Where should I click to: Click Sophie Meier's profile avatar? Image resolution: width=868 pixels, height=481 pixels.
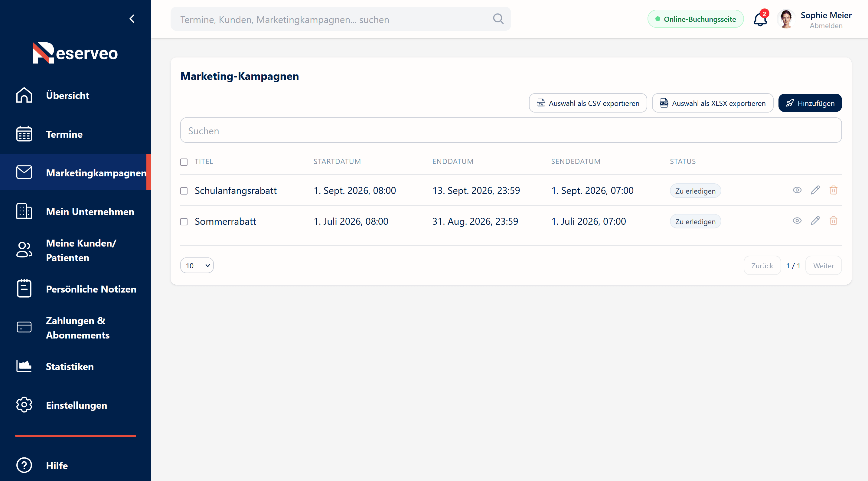(x=786, y=19)
